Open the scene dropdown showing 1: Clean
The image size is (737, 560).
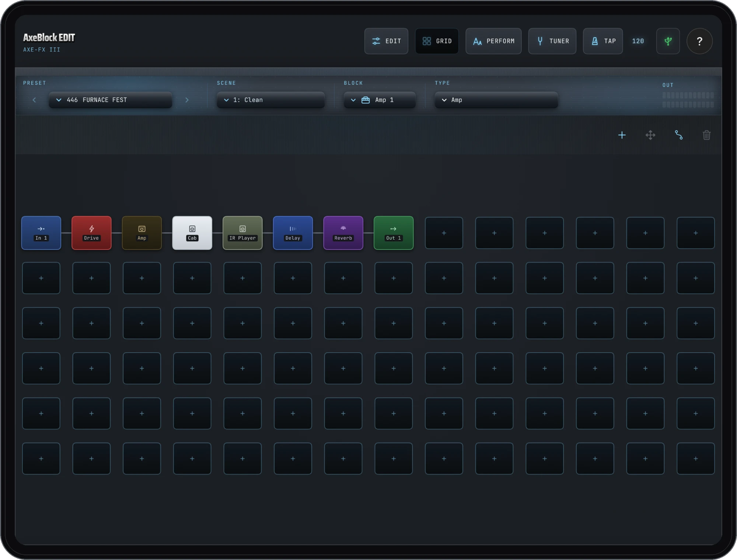pyautogui.click(x=271, y=100)
